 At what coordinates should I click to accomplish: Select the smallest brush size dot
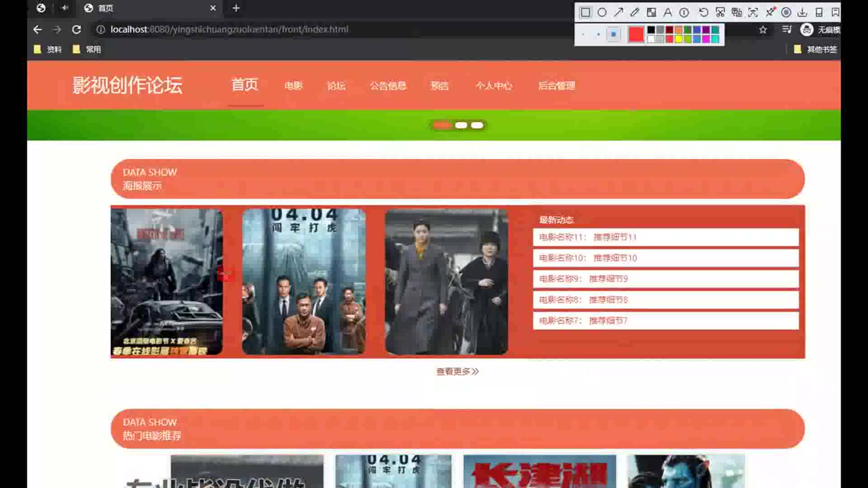tap(583, 34)
